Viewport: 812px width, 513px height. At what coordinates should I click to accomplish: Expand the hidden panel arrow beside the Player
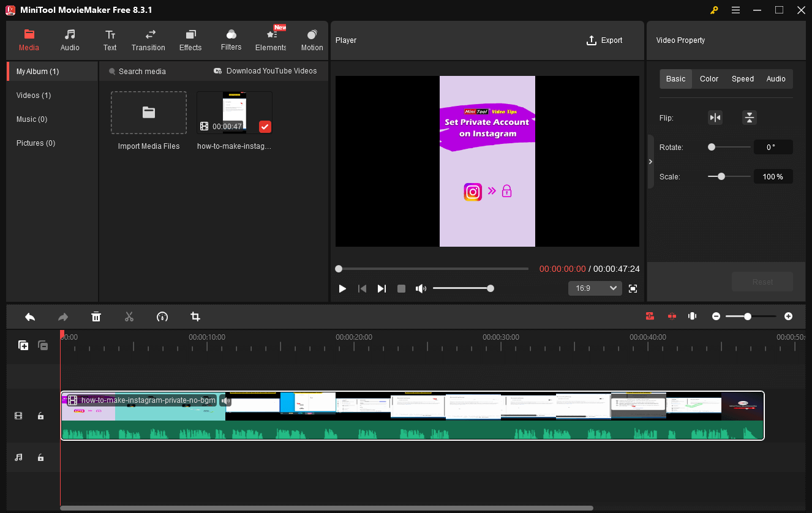[x=650, y=162]
